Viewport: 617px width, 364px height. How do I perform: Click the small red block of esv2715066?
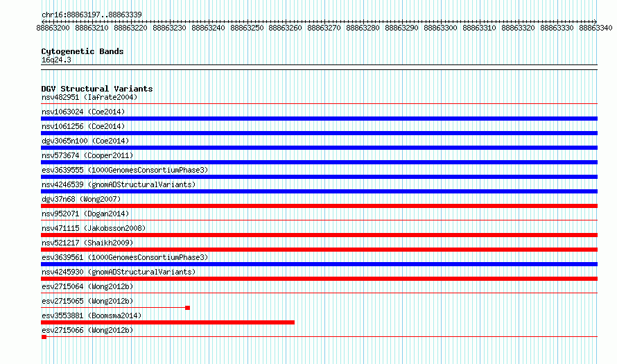point(44,337)
